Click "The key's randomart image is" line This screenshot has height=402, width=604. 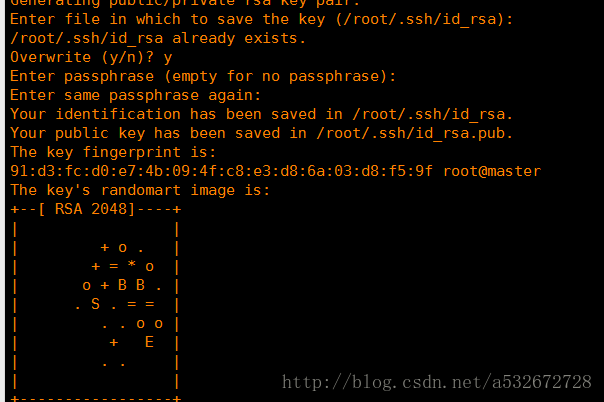click(140, 190)
